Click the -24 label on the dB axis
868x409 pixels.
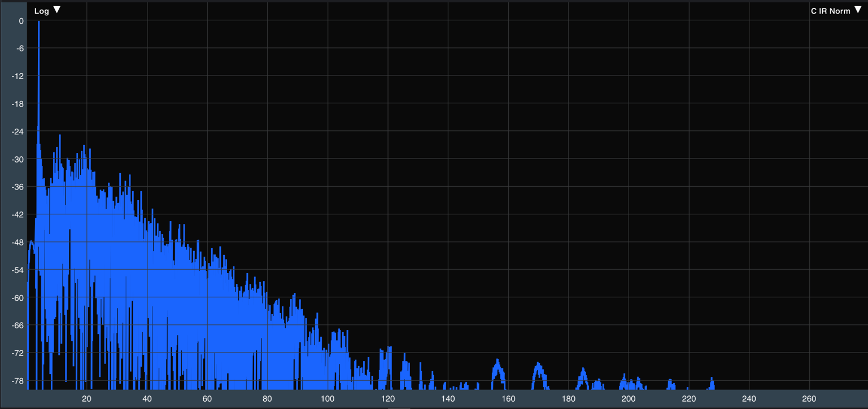coord(19,131)
